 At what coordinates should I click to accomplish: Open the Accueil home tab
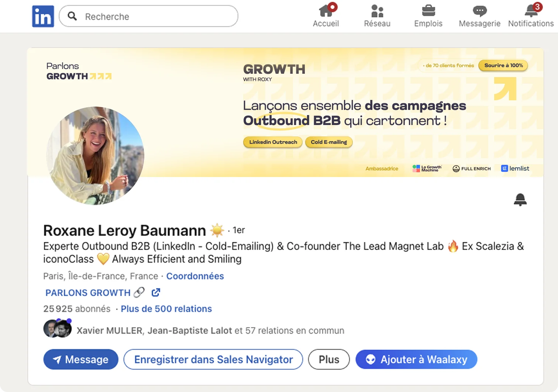[326, 15]
